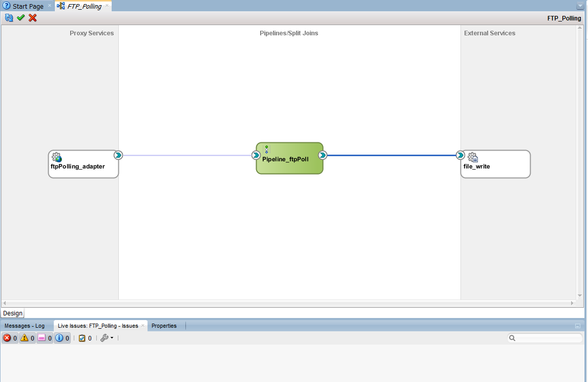Click the green checkmark validate icon
This screenshot has height=382, width=588.
pyautogui.click(x=21, y=18)
